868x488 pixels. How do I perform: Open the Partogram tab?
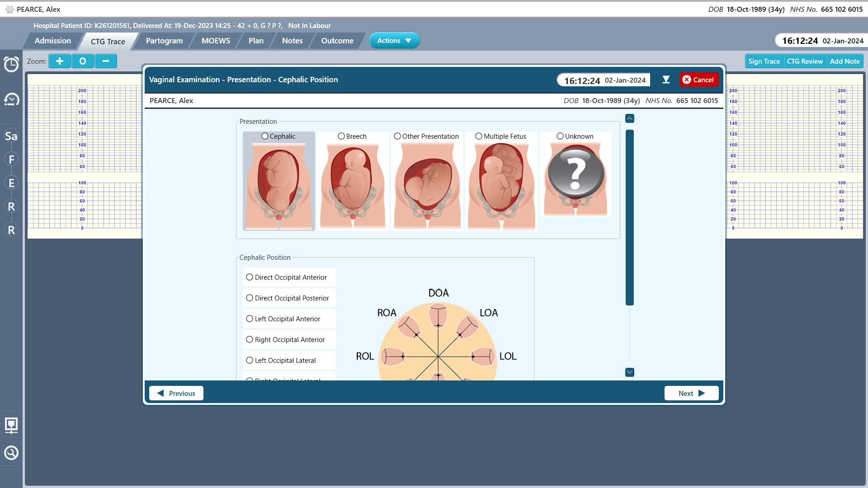(x=165, y=41)
